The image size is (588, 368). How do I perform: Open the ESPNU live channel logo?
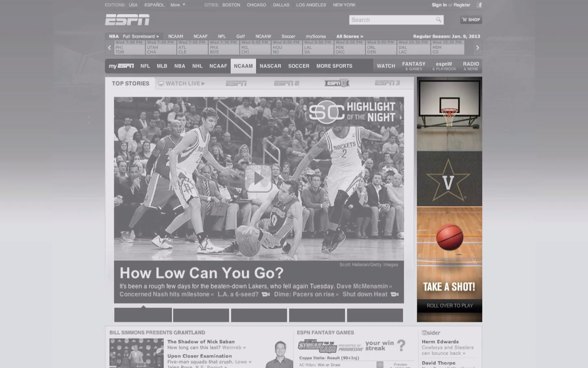(337, 83)
